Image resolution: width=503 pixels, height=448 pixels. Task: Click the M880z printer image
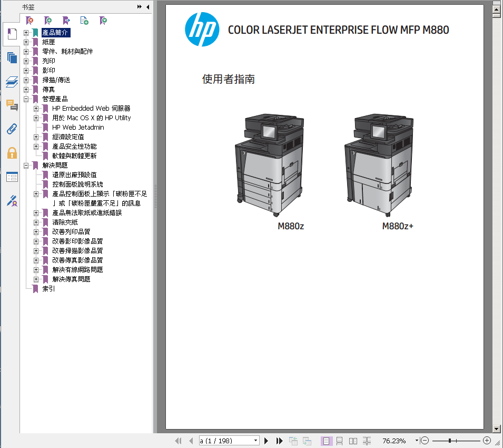270,164
